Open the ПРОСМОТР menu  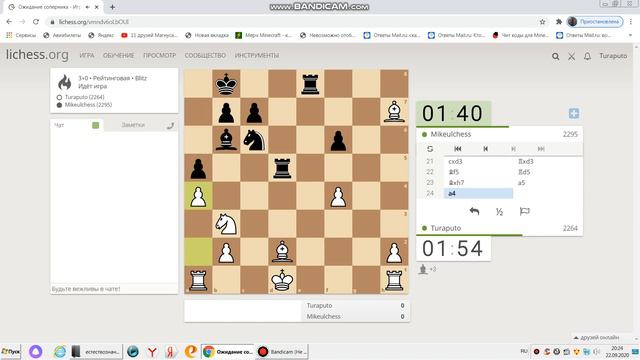point(159,55)
